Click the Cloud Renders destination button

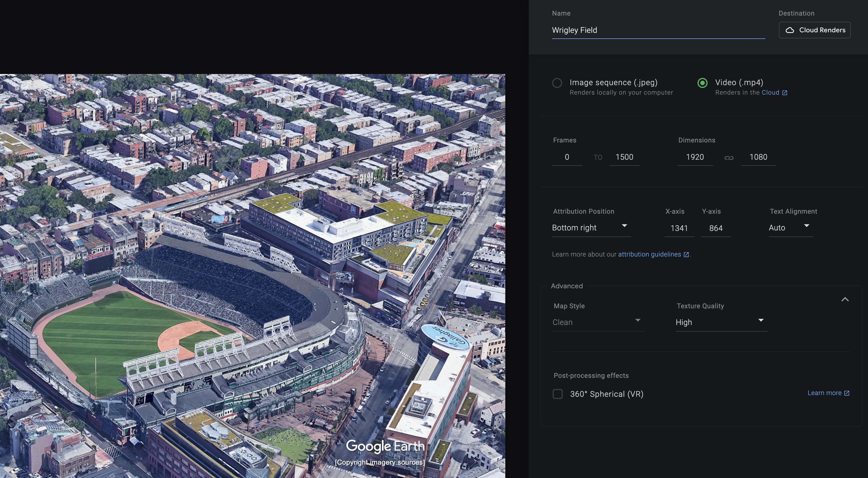coord(815,29)
